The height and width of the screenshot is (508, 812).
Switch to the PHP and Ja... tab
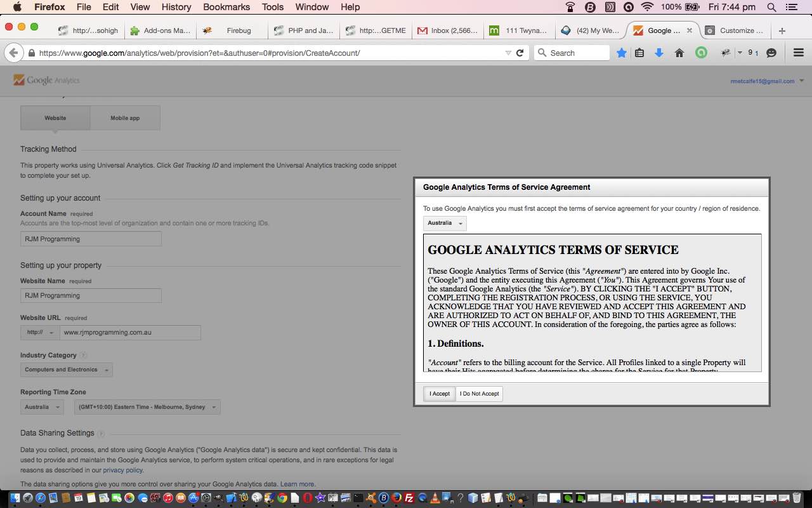[x=304, y=30]
